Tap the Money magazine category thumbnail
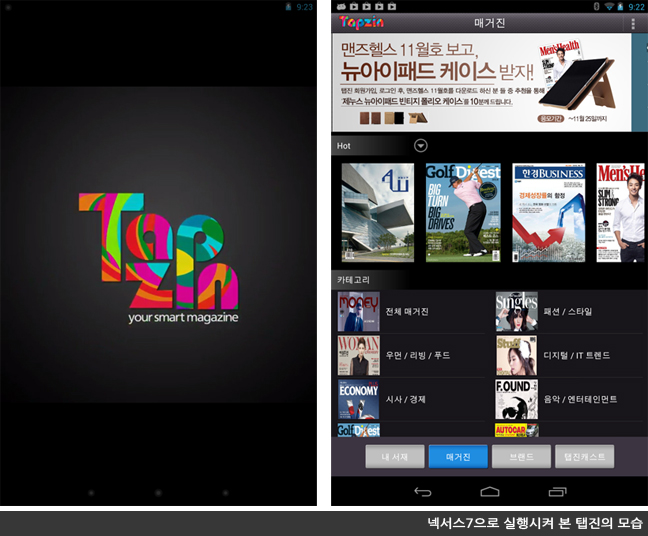Screen dimensions: 648x536 click(x=359, y=312)
